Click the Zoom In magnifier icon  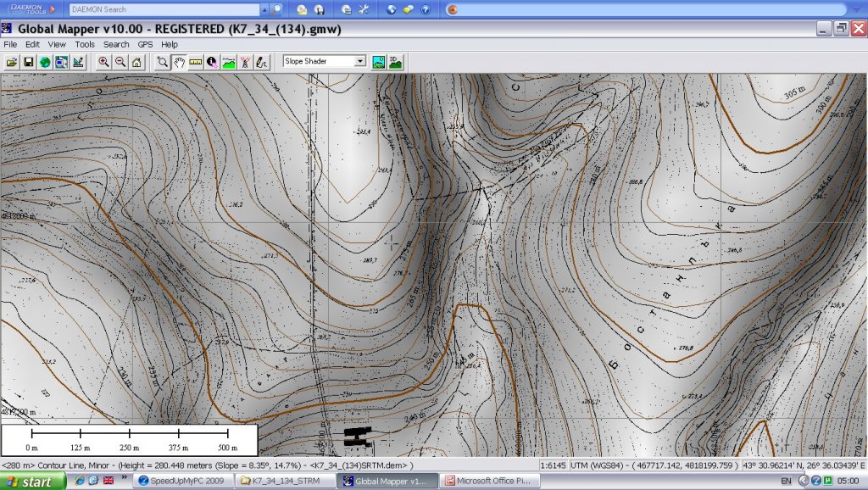(103, 62)
